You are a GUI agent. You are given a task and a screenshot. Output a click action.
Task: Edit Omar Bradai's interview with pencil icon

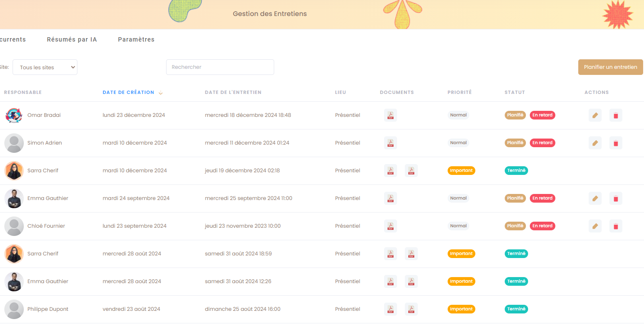(595, 115)
